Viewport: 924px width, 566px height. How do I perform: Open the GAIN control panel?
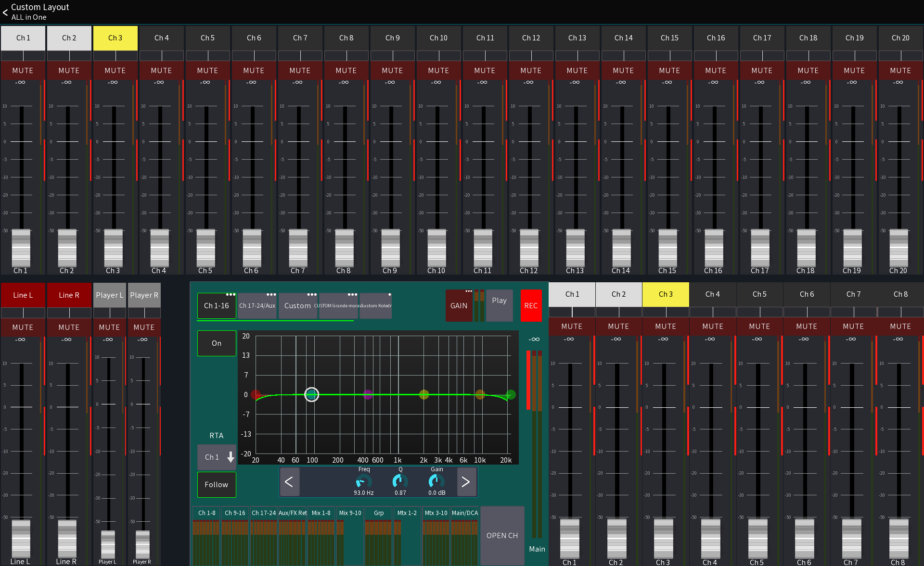pyautogui.click(x=458, y=305)
